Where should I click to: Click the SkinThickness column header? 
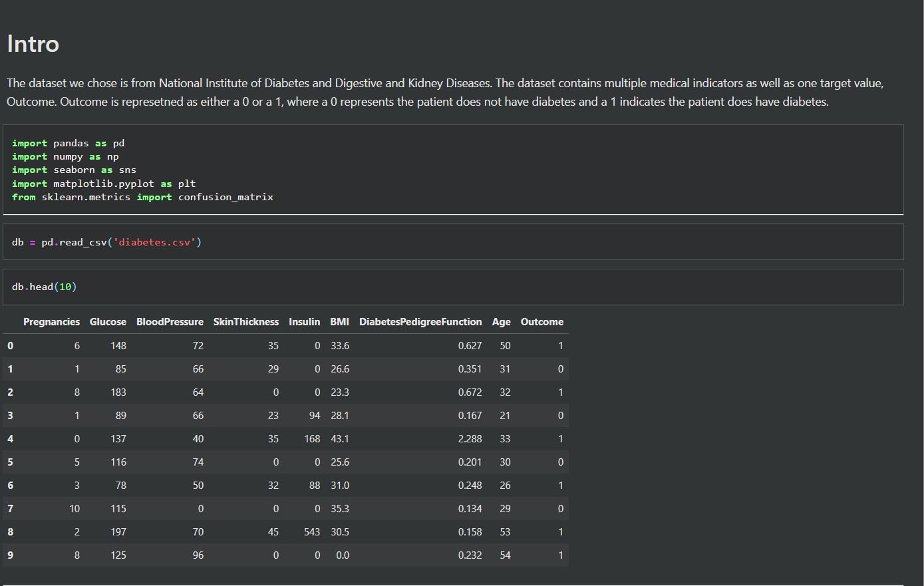tap(245, 322)
